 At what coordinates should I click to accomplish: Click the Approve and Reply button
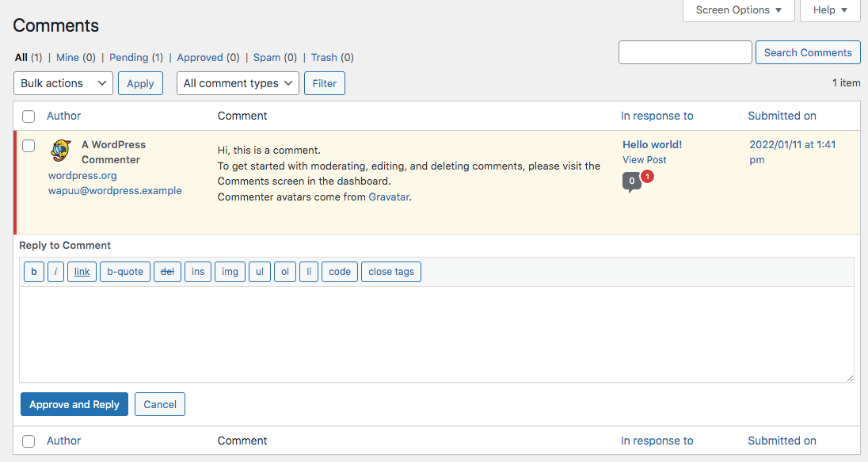[74, 404]
